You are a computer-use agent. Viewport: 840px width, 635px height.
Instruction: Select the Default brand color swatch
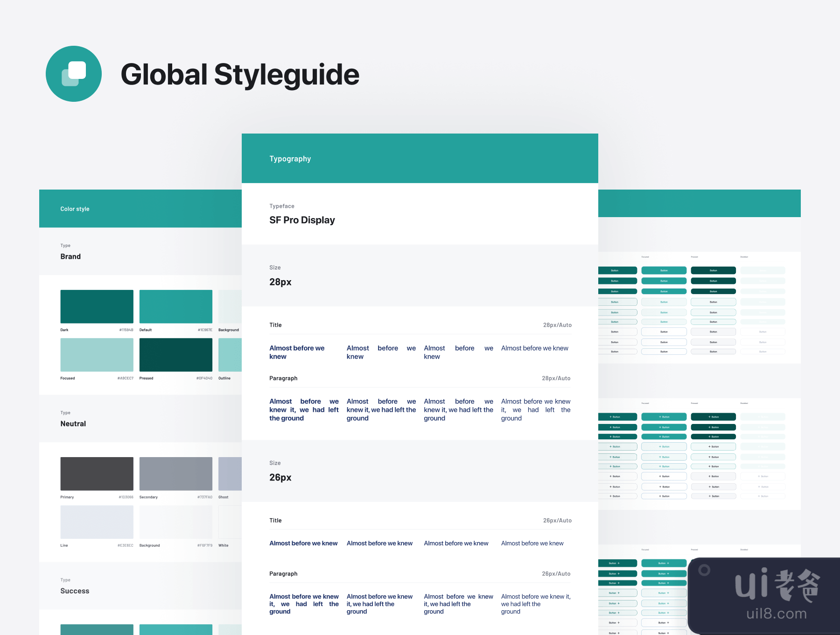tap(175, 306)
